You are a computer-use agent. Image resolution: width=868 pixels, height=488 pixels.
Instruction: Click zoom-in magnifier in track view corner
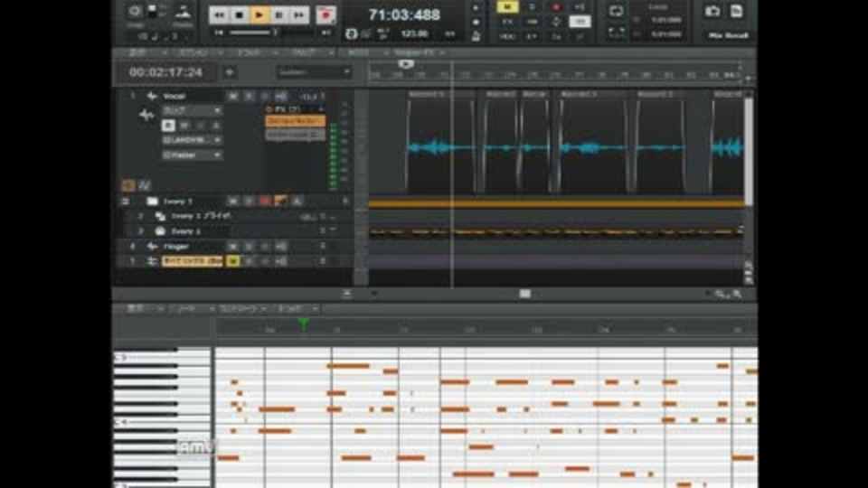(x=738, y=295)
